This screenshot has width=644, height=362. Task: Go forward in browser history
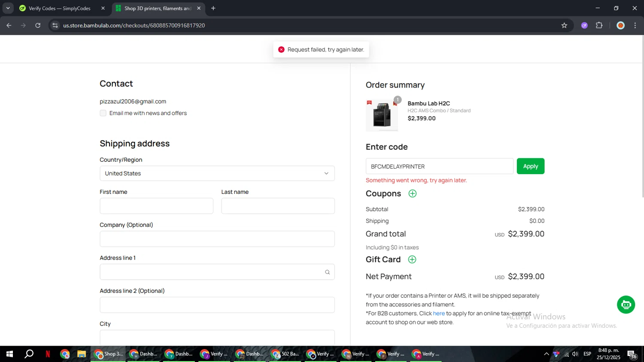click(x=23, y=25)
